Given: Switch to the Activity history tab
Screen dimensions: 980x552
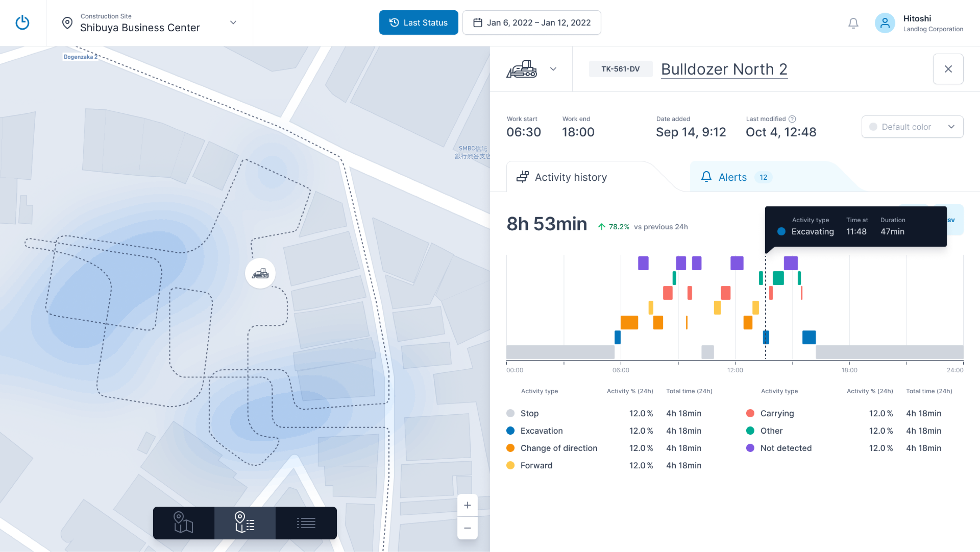Looking at the screenshot, I should coord(571,177).
